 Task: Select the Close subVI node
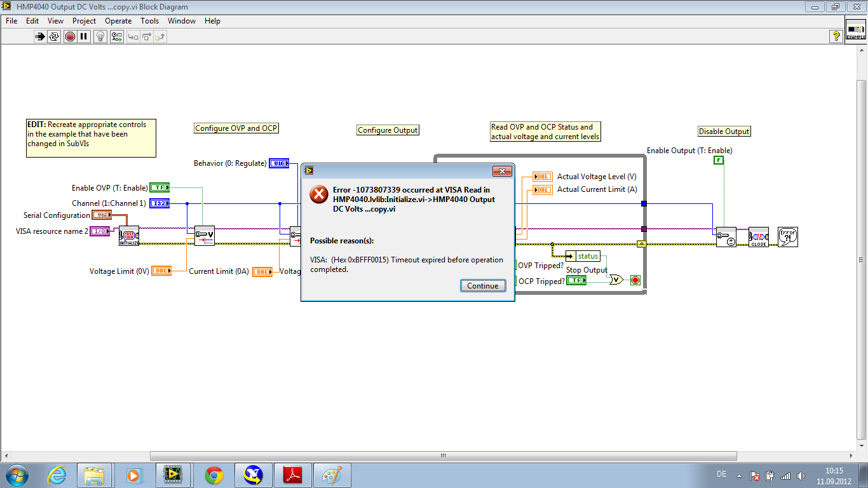(x=759, y=236)
